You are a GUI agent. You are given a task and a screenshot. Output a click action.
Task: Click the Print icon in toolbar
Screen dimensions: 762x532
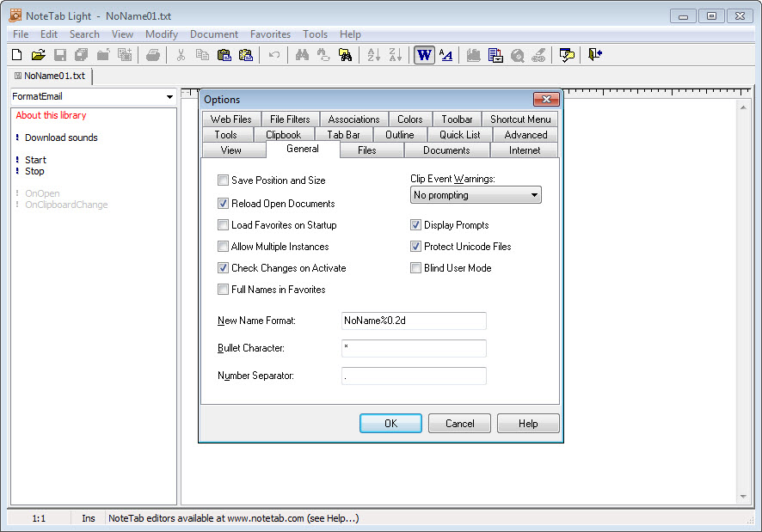coord(152,55)
